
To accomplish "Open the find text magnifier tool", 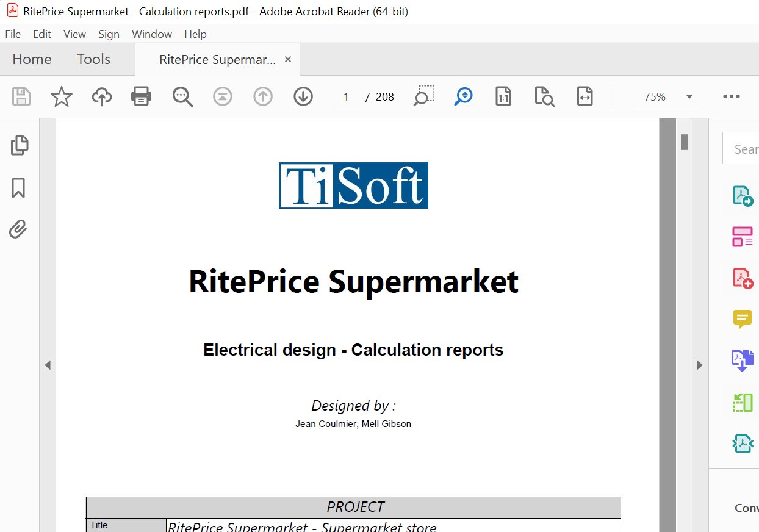I will coord(182,96).
